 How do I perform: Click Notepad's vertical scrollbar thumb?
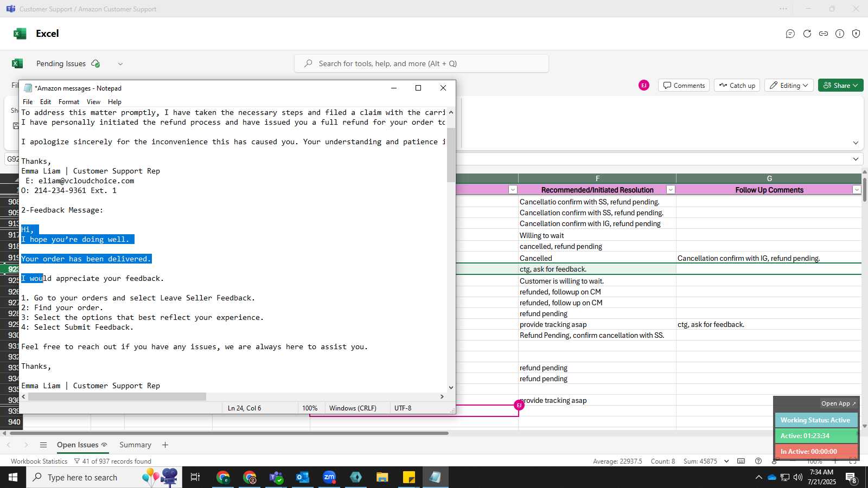tap(451, 156)
